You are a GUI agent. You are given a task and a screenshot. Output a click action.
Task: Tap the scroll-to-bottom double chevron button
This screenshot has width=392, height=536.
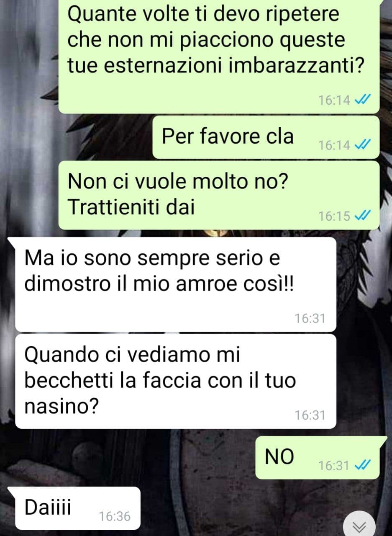tap(359, 526)
